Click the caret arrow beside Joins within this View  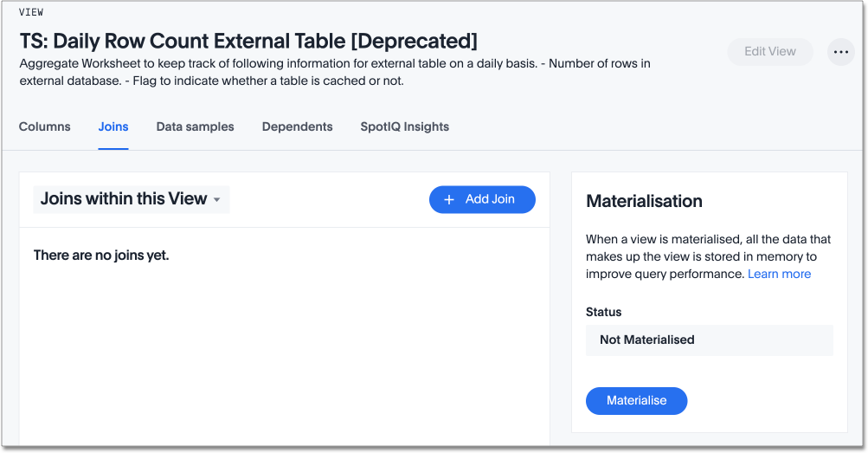click(216, 200)
